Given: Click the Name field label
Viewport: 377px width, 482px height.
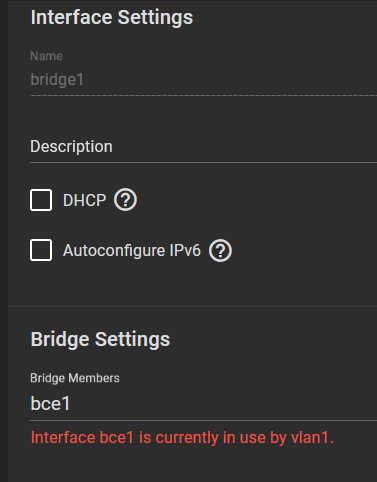Looking at the screenshot, I should click(x=46, y=56).
